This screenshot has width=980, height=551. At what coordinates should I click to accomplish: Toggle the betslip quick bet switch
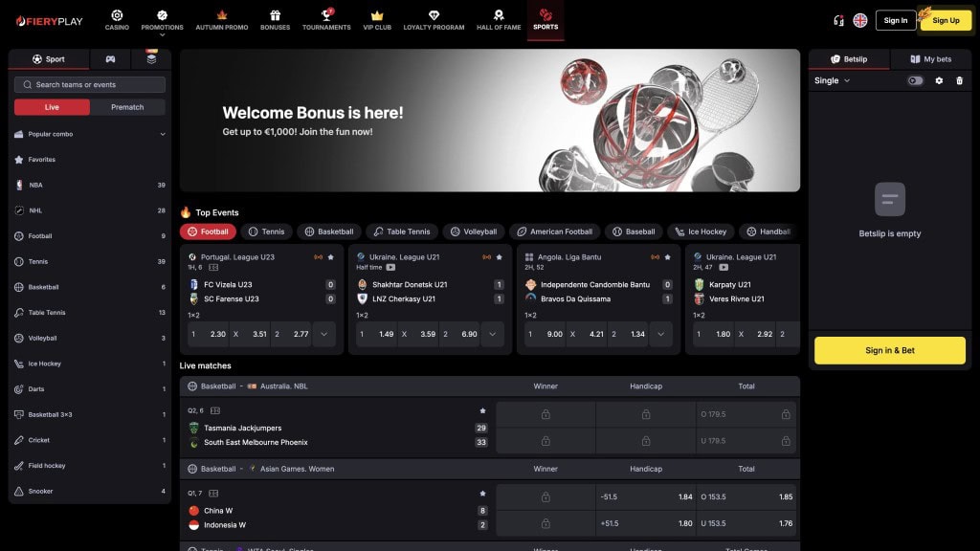click(x=915, y=80)
